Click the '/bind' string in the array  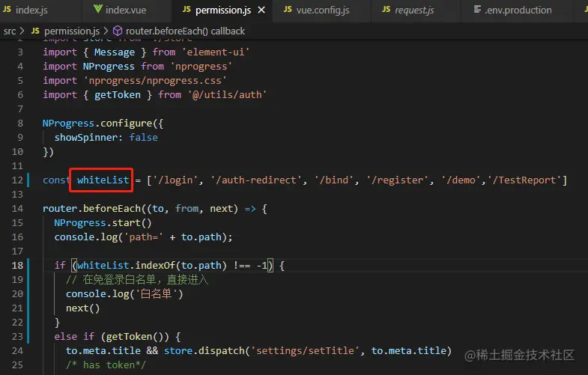point(334,180)
